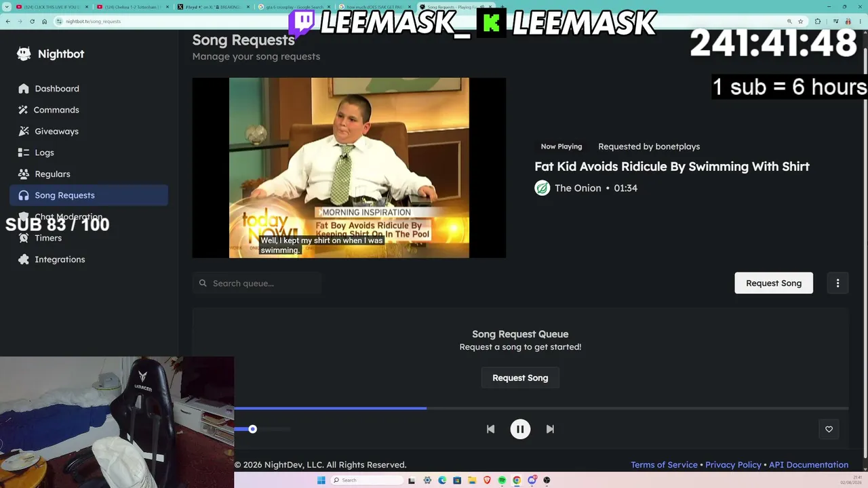The width and height of the screenshot is (868, 488).
Task: Click the "Song Request Queue" heading
Action: coord(520,334)
